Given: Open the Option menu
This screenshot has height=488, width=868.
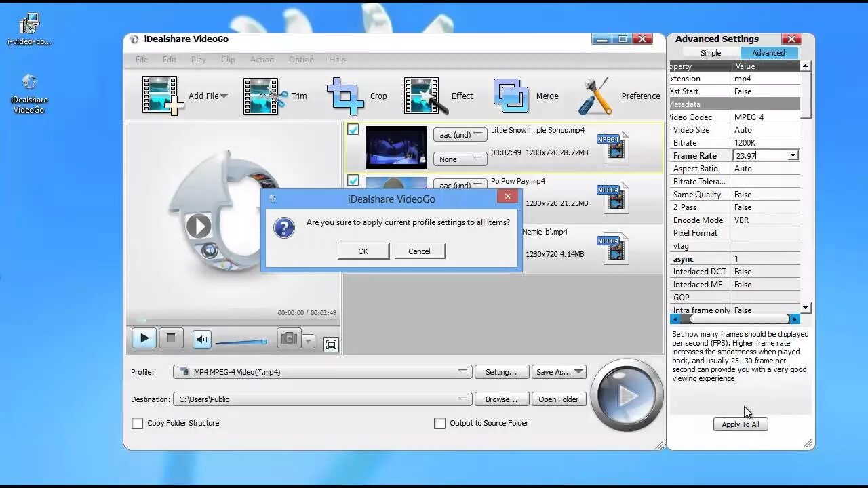Looking at the screenshot, I should tap(301, 60).
